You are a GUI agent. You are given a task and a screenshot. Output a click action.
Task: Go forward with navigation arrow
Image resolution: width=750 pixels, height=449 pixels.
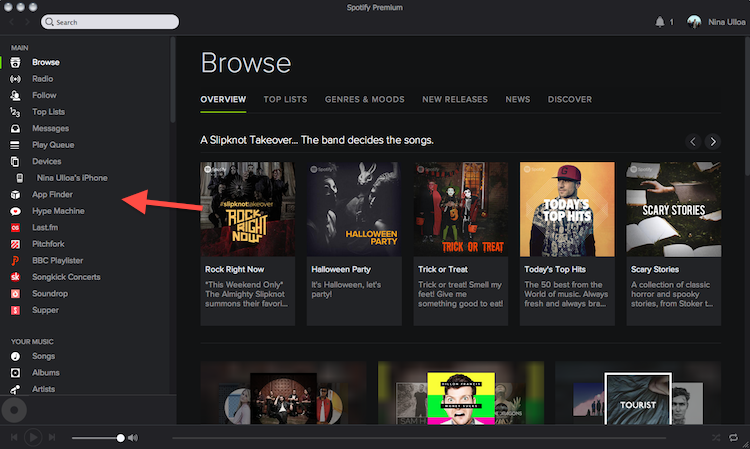pos(27,22)
